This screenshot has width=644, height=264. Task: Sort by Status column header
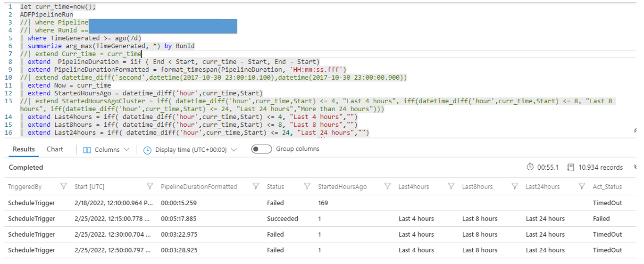(x=276, y=187)
